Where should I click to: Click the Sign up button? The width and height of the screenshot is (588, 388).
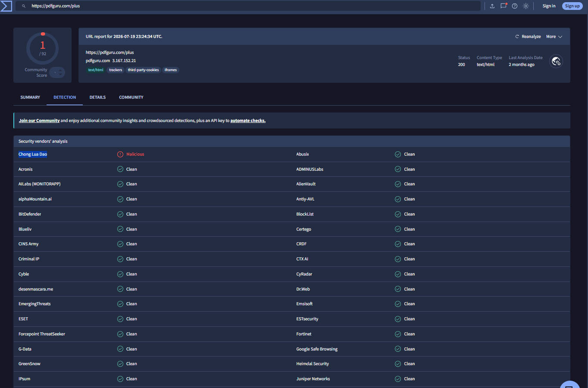click(572, 6)
